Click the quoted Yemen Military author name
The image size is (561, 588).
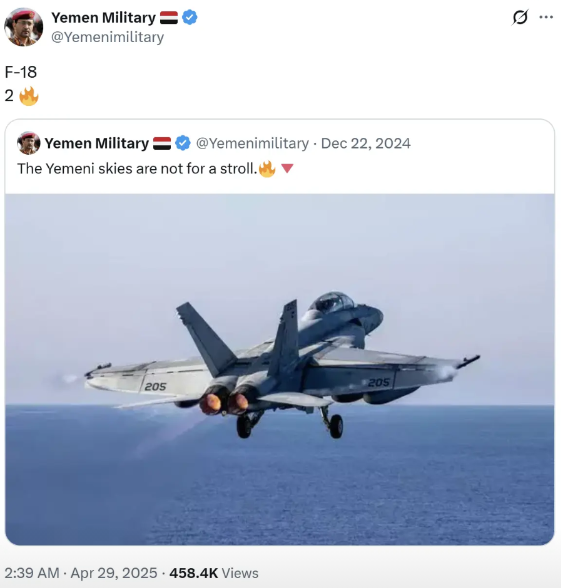[96, 143]
